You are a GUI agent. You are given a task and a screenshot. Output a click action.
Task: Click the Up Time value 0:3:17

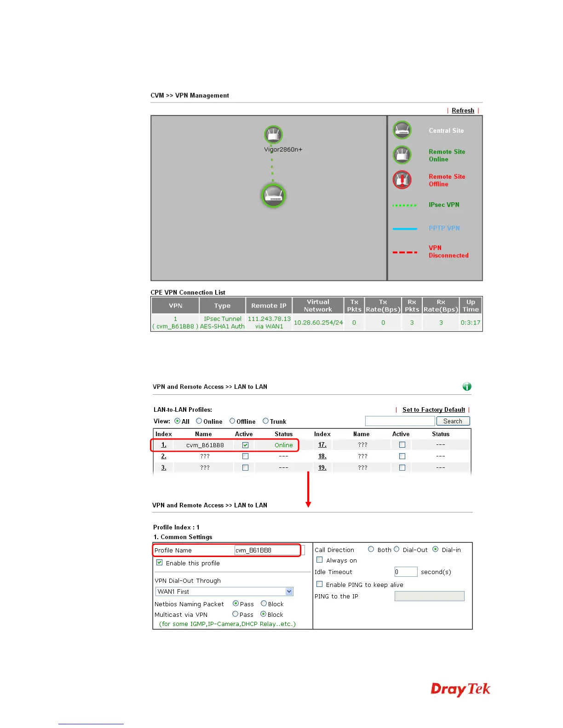(471, 323)
